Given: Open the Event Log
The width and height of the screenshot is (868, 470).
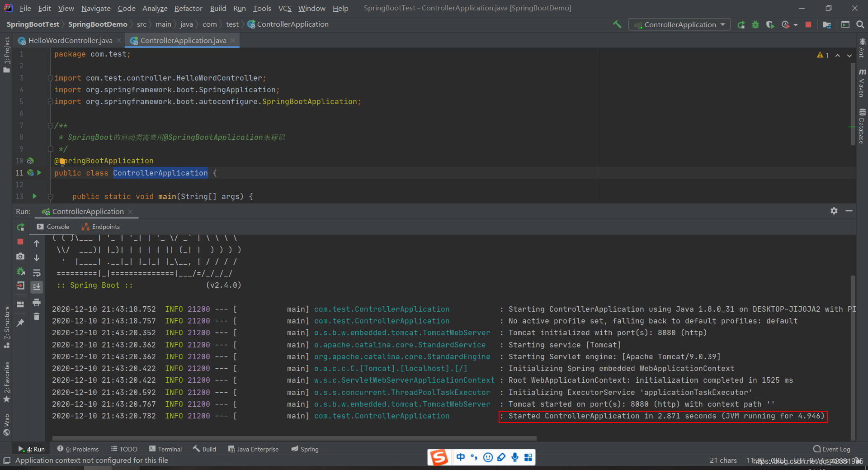Looking at the screenshot, I should (x=832, y=449).
